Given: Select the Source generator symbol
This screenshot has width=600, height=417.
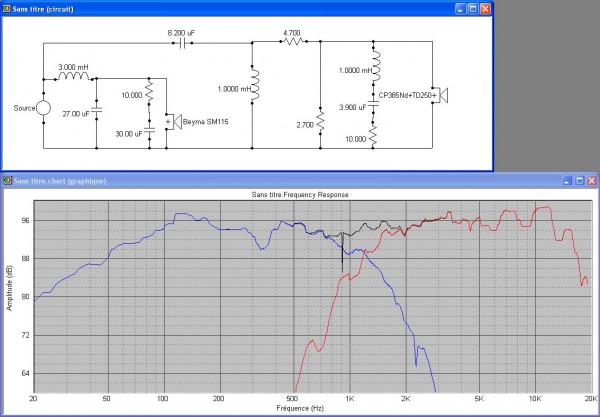Looking at the screenshot, I should [x=45, y=108].
